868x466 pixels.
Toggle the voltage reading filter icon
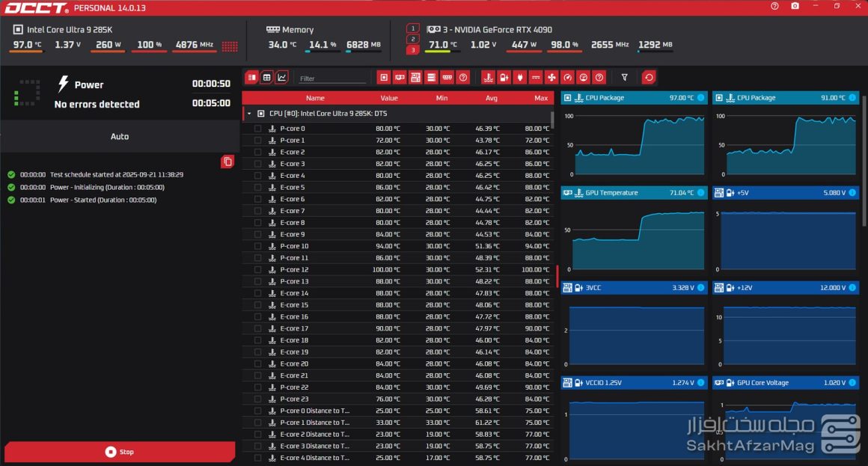click(504, 78)
